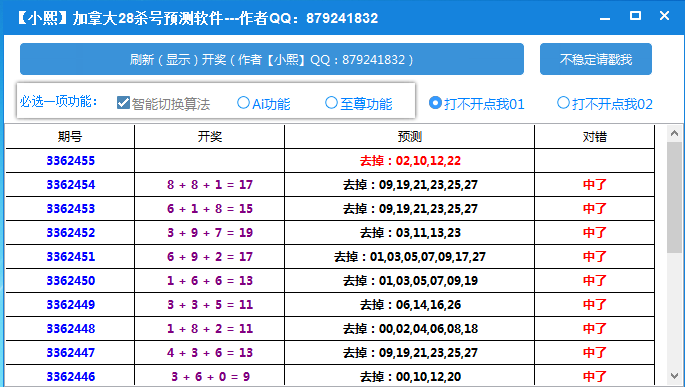This screenshot has height=387, width=685.
Task: Click the red prediction 去掉：02,10,12,22
Action: point(410,161)
